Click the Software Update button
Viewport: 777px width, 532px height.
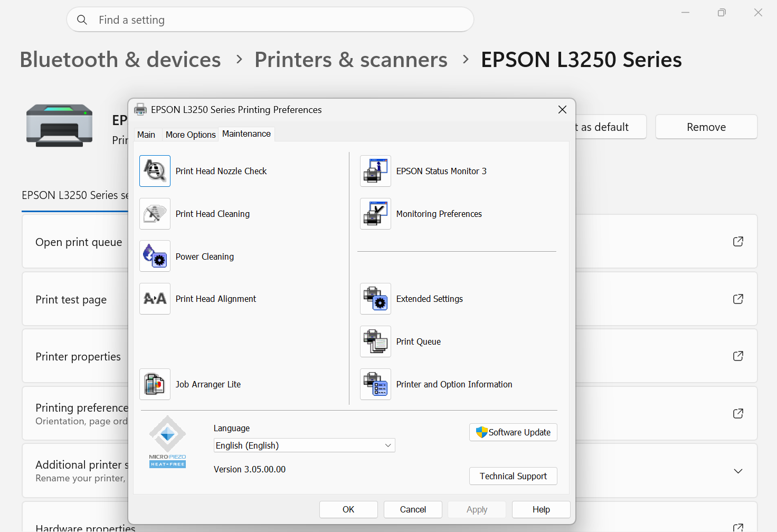pyautogui.click(x=513, y=432)
